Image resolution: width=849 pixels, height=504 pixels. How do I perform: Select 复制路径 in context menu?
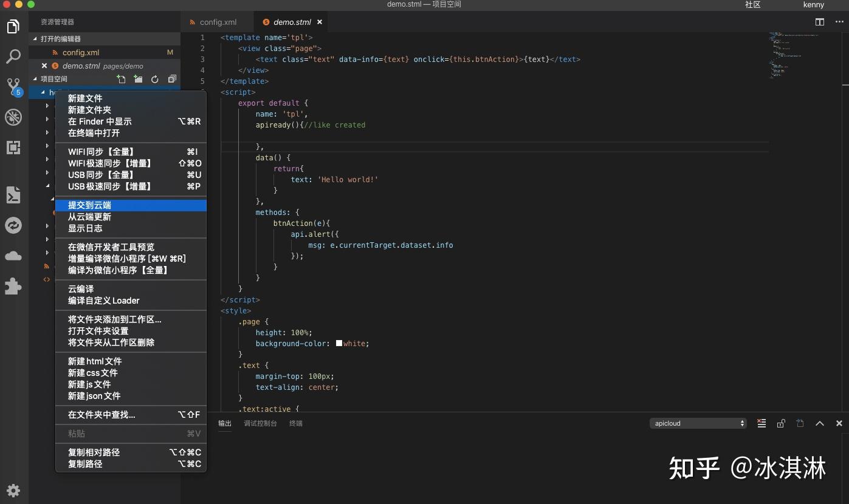[131, 464]
